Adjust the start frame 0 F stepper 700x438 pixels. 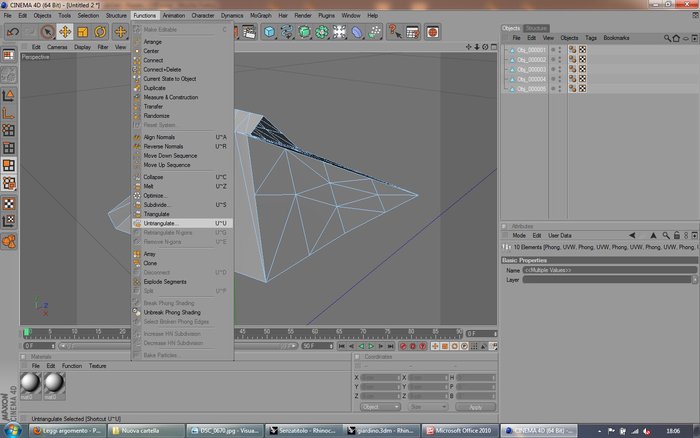coord(53,346)
